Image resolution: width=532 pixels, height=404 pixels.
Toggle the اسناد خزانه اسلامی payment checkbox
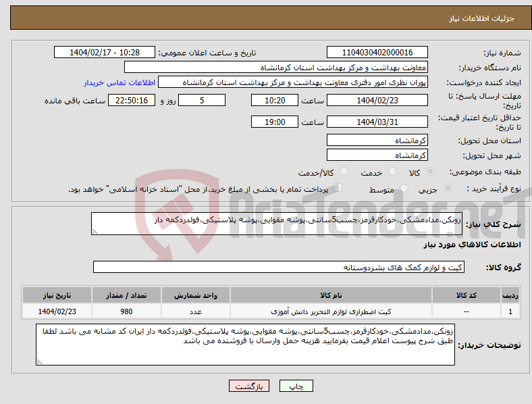[x=338, y=188]
